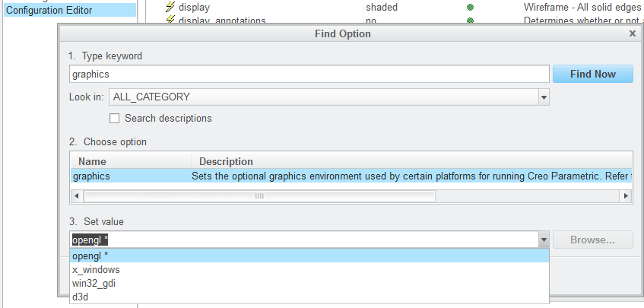The width and height of the screenshot is (644, 308).
Task: Click the keyword field containing graphics
Action: coord(309,74)
